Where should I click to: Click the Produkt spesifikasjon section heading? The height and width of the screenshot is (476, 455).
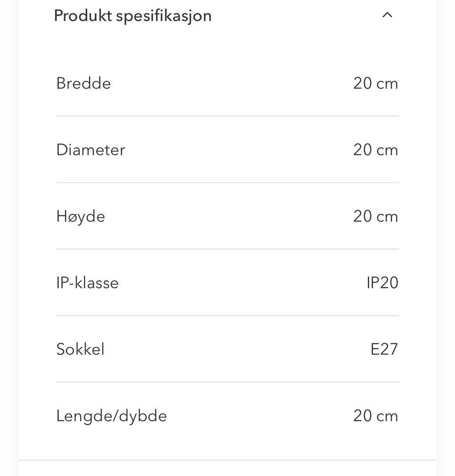[133, 16]
